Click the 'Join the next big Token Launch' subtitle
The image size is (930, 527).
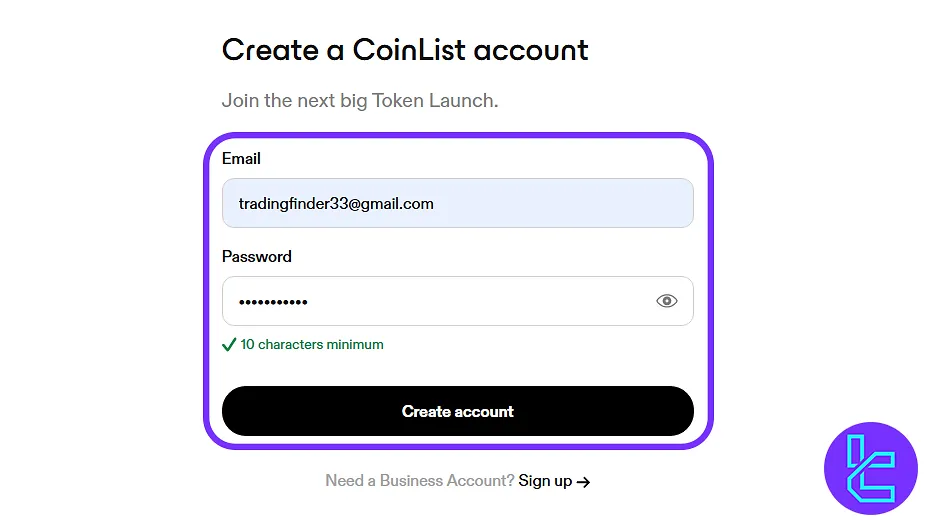(360, 101)
